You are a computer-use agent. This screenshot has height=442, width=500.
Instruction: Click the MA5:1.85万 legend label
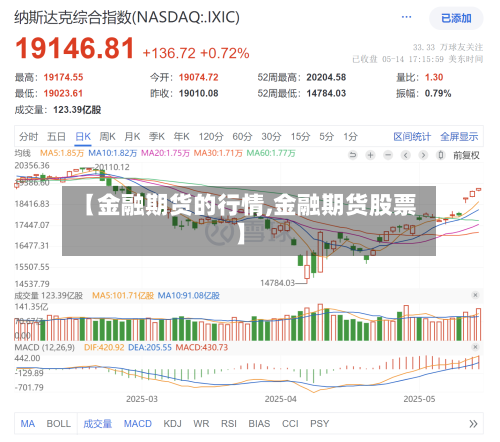(x=62, y=153)
